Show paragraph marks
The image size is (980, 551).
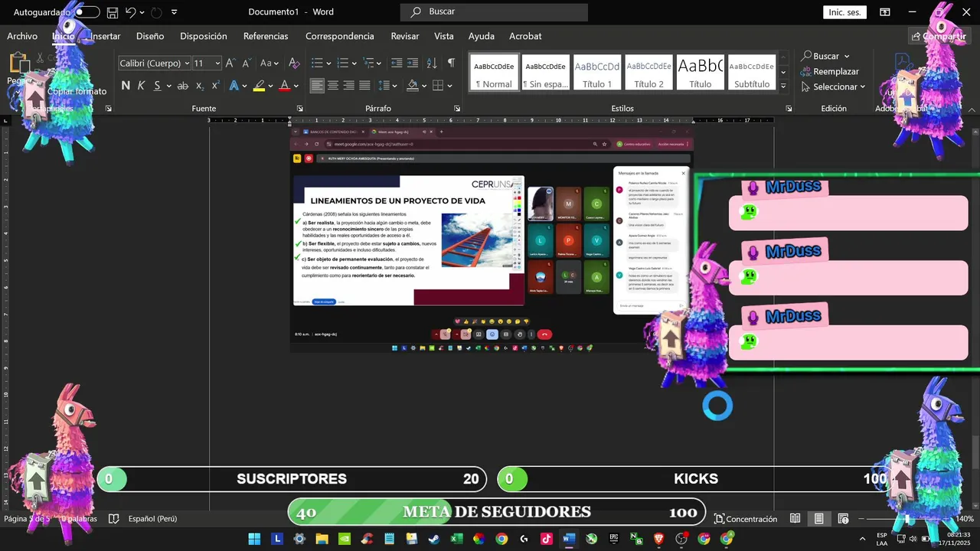tap(451, 64)
